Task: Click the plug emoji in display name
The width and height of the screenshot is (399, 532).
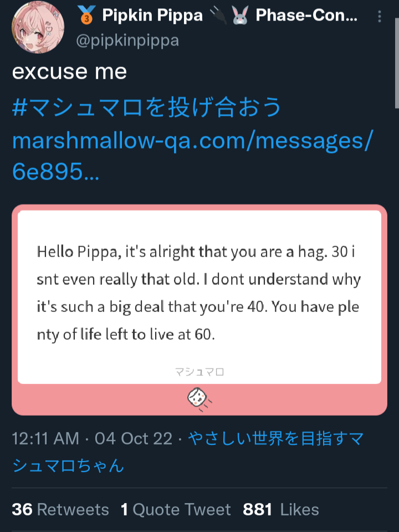Action: [x=218, y=16]
